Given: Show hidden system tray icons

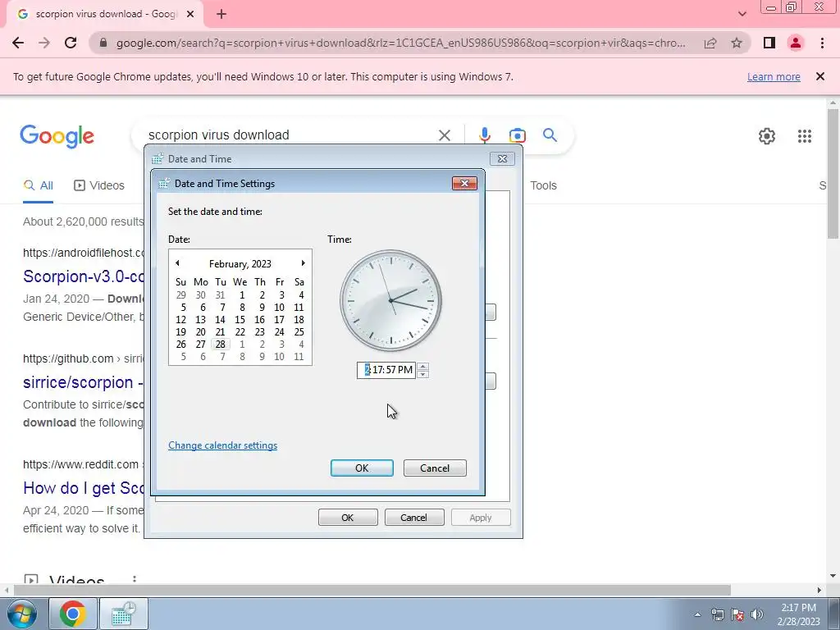Looking at the screenshot, I should click(697, 614).
